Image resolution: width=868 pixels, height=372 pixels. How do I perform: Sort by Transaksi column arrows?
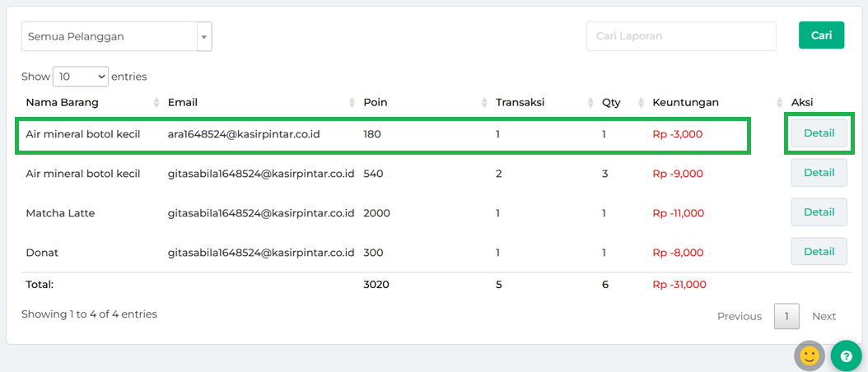pos(590,103)
